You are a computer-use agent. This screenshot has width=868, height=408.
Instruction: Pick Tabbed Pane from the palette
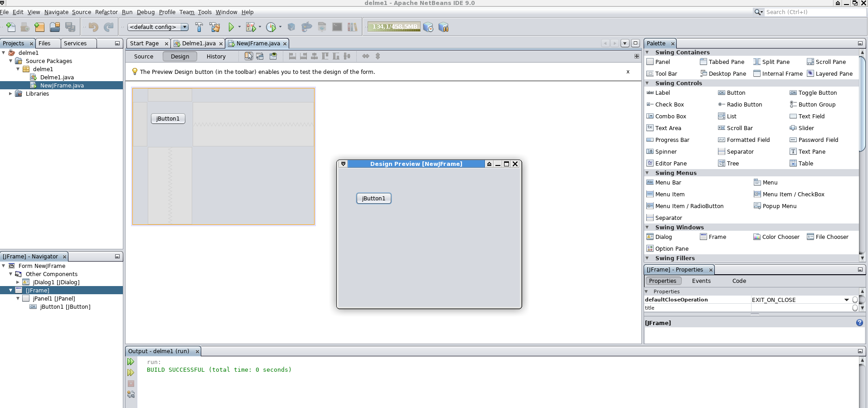pos(722,62)
